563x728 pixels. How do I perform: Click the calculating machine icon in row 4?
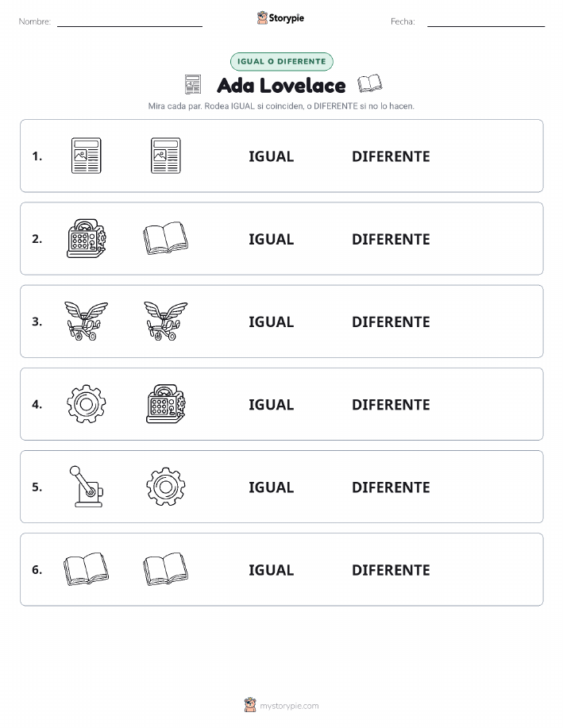166,404
